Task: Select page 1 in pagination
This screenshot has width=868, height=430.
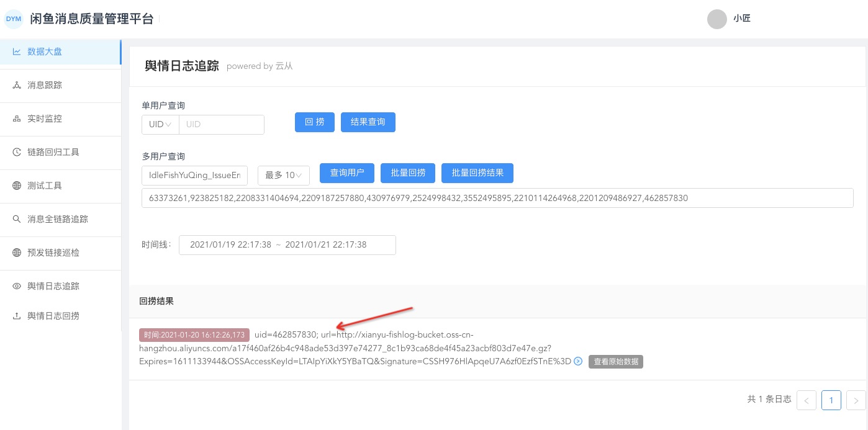Action: (831, 400)
